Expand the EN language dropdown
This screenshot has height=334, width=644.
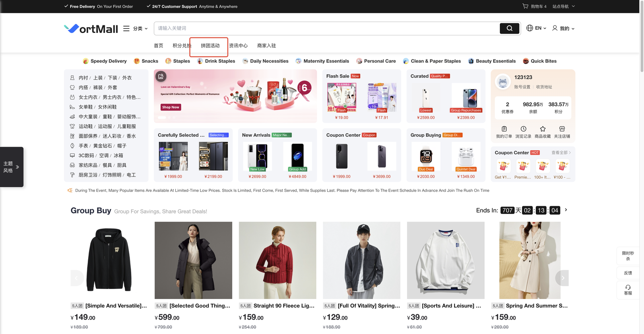[x=537, y=28]
